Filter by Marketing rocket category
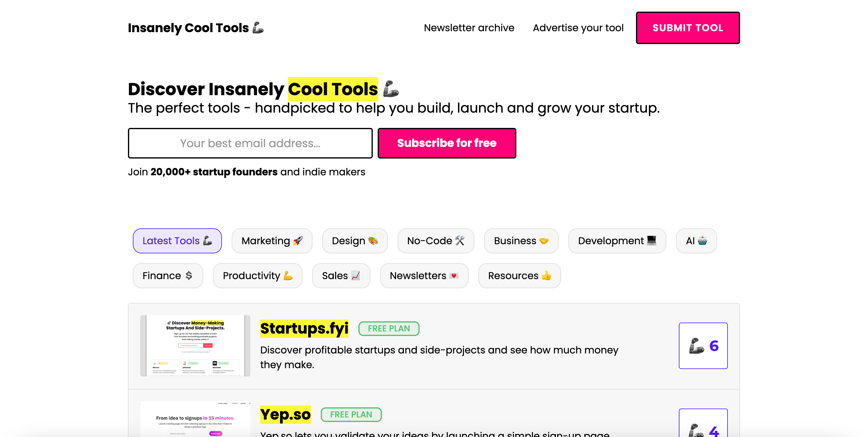The image size is (868, 437). tap(272, 241)
